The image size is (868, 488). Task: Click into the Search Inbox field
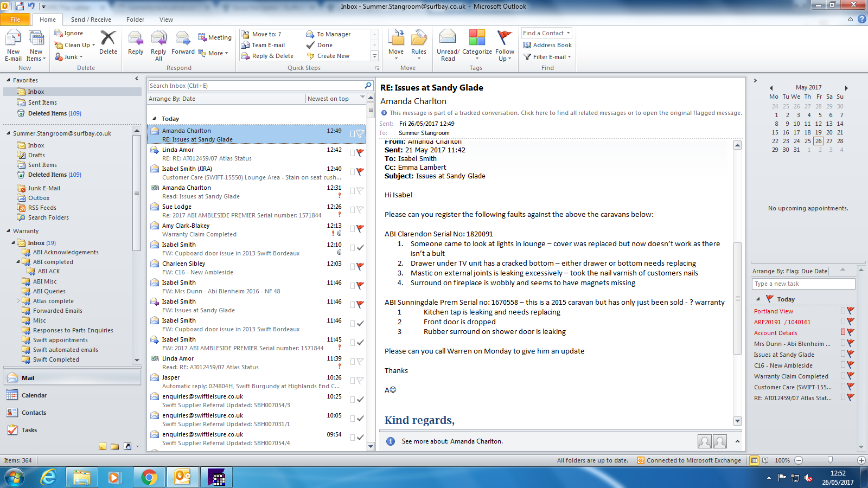(255, 86)
